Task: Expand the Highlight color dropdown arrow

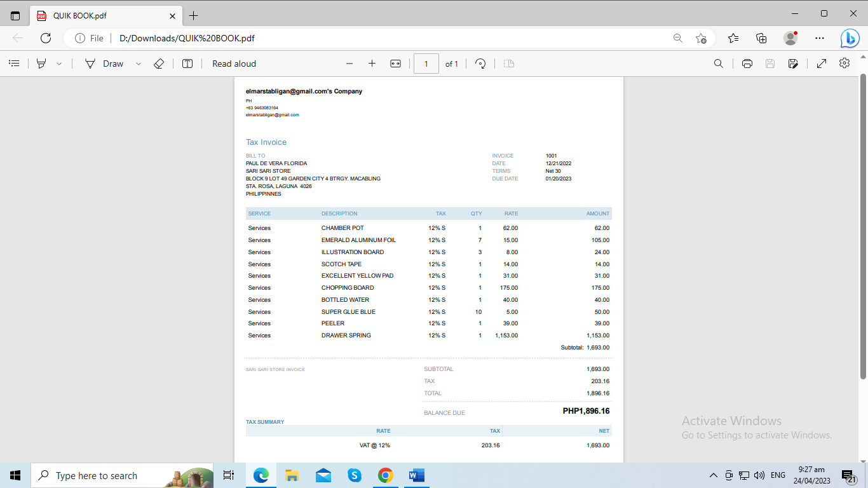Action: pos(59,64)
